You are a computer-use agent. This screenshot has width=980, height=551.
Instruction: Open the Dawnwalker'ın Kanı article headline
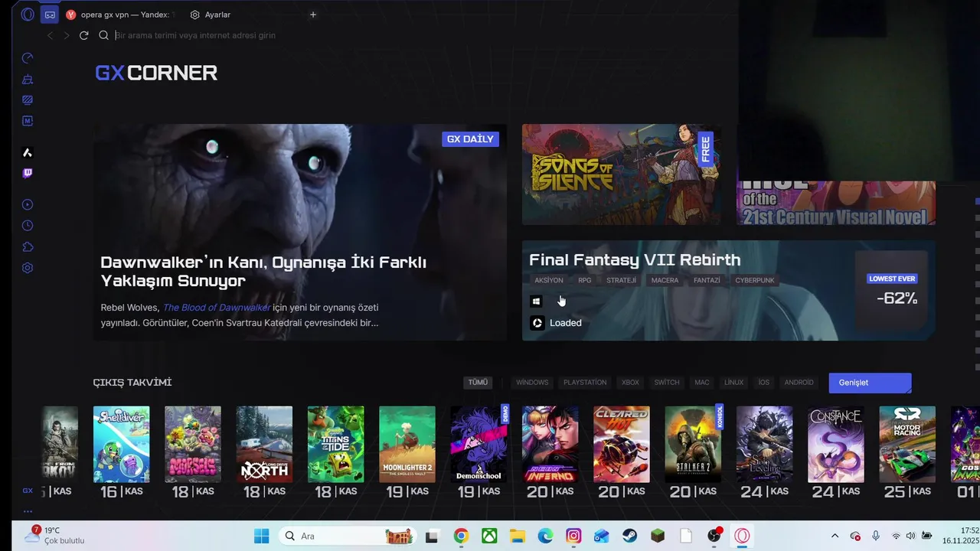pos(263,272)
